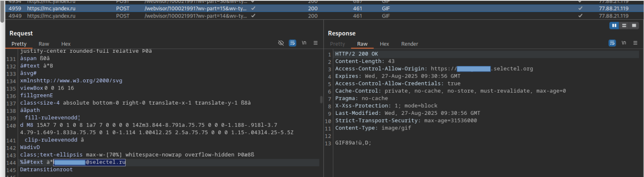Toggle hide non-printable characters eye icon in Request
This screenshot has width=644, height=177.
point(281,43)
